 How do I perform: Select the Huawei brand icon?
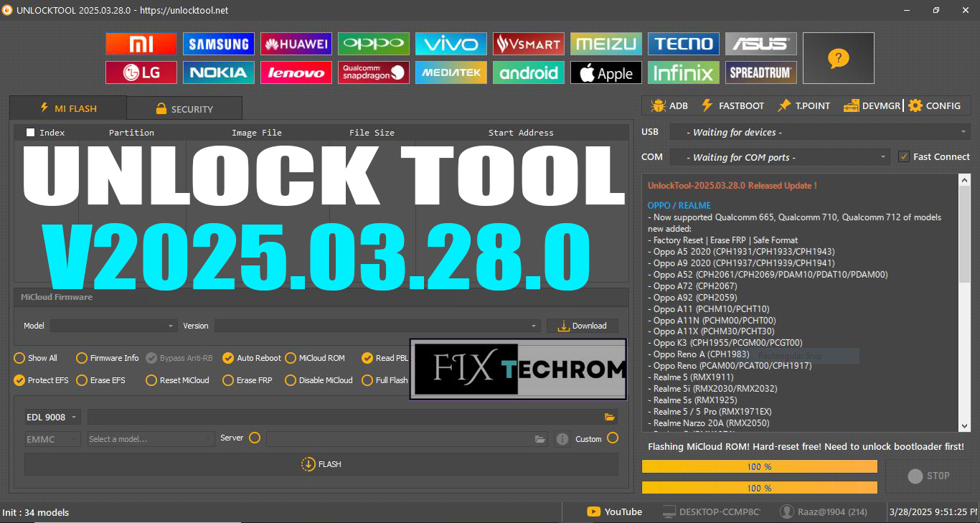coord(296,44)
